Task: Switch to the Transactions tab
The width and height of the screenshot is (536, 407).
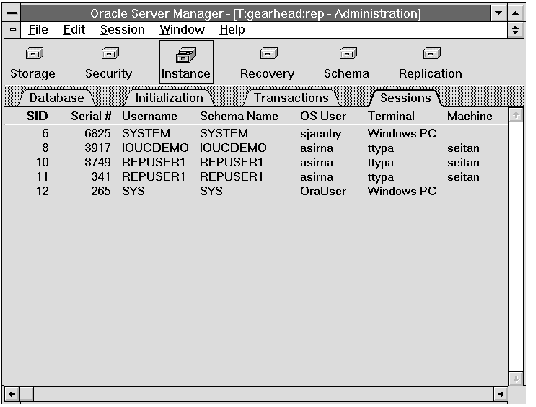Action: tap(291, 98)
